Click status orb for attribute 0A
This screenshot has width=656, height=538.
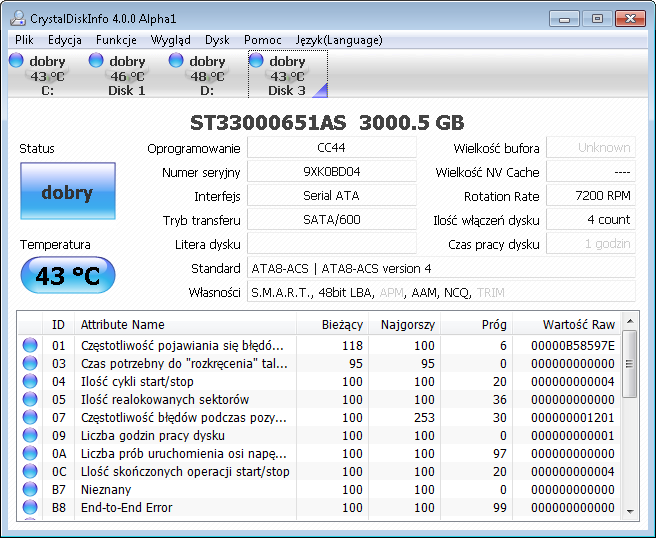[30, 453]
